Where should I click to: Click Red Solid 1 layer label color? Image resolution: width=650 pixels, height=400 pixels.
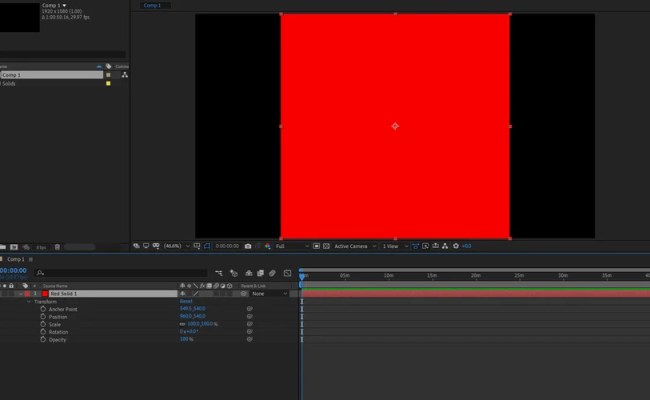coord(27,293)
